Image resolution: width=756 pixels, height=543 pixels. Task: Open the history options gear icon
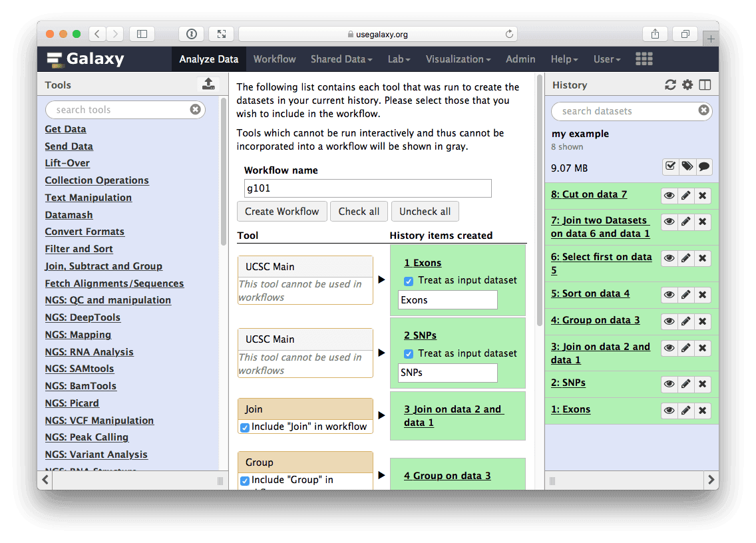pos(688,85)
